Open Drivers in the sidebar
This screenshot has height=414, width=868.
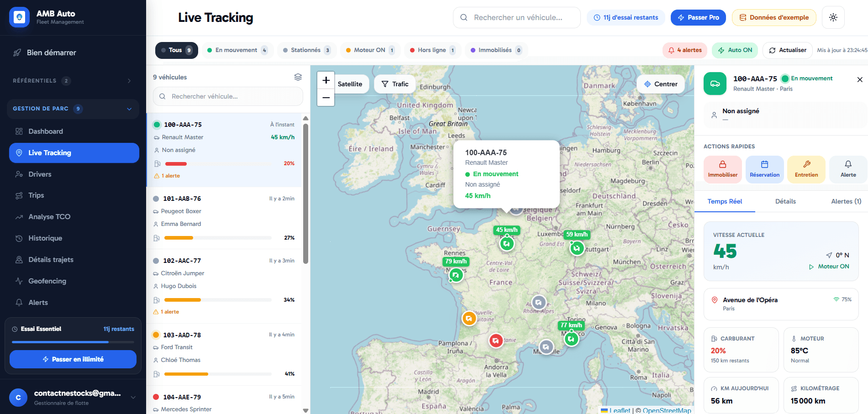pyautogui.click(x=74, y=174)
